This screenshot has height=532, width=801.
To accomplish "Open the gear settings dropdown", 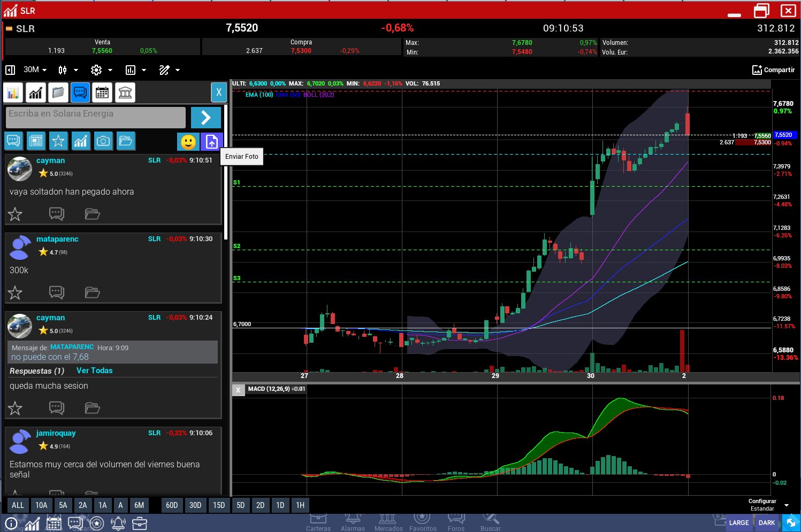I will [102, 70].
